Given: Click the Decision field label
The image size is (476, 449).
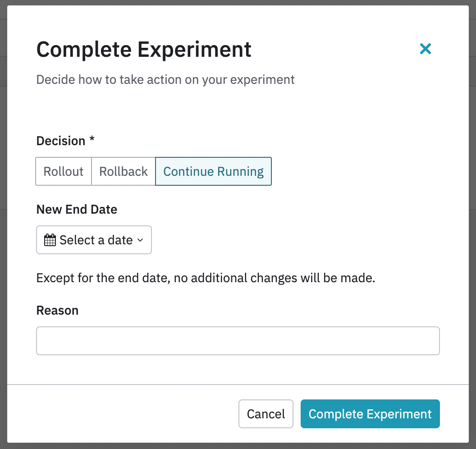Looking at the screenshot, I should click(x=60, y=141).
